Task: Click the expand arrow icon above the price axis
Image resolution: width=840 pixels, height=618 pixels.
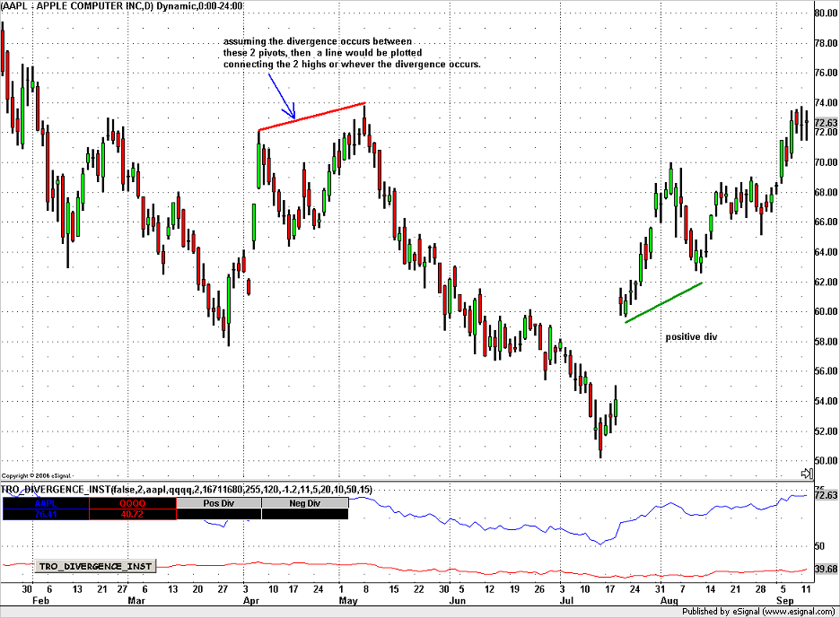Action: pos(805,473)
